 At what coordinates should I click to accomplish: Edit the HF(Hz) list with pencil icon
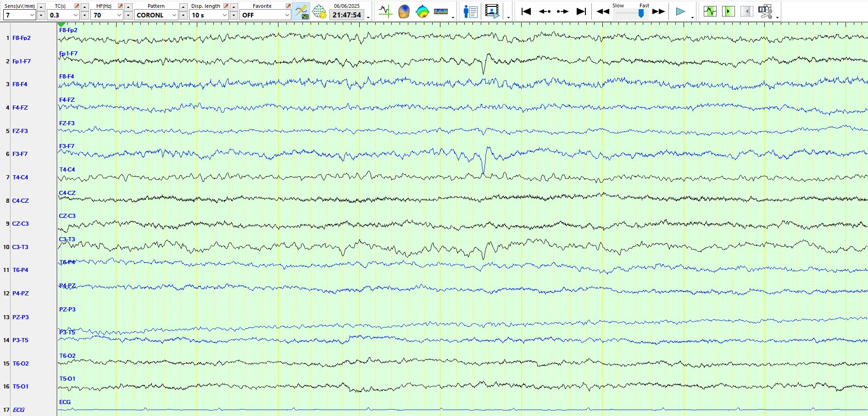pyautogui.click(x=120, y=6)
